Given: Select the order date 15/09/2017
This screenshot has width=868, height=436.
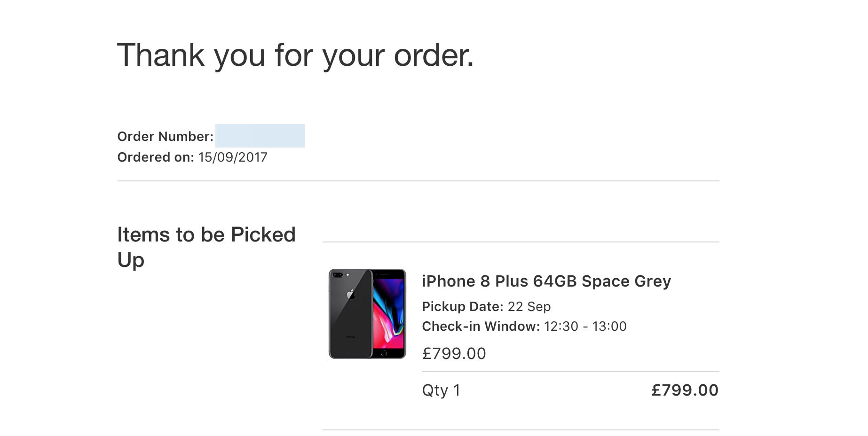Looking at the screenshot, I should 233,157.
